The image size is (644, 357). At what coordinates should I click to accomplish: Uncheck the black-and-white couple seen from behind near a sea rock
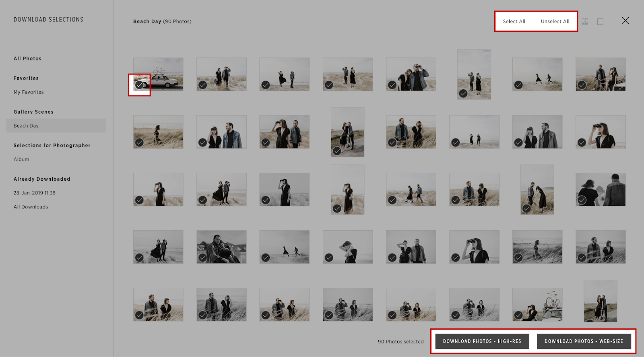[x=582, y=200]
